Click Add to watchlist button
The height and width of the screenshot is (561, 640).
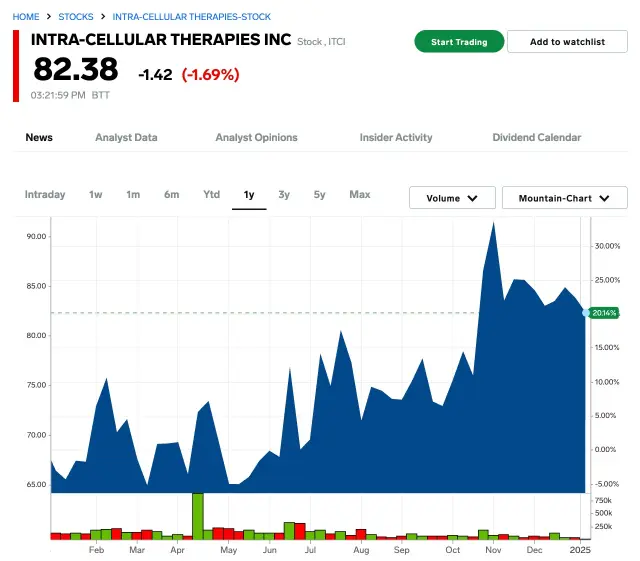567,42
